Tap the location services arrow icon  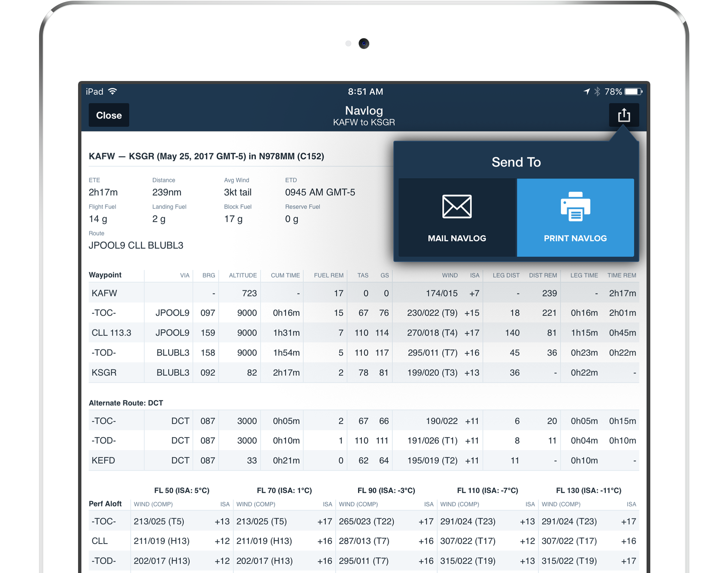pos(587,91)
